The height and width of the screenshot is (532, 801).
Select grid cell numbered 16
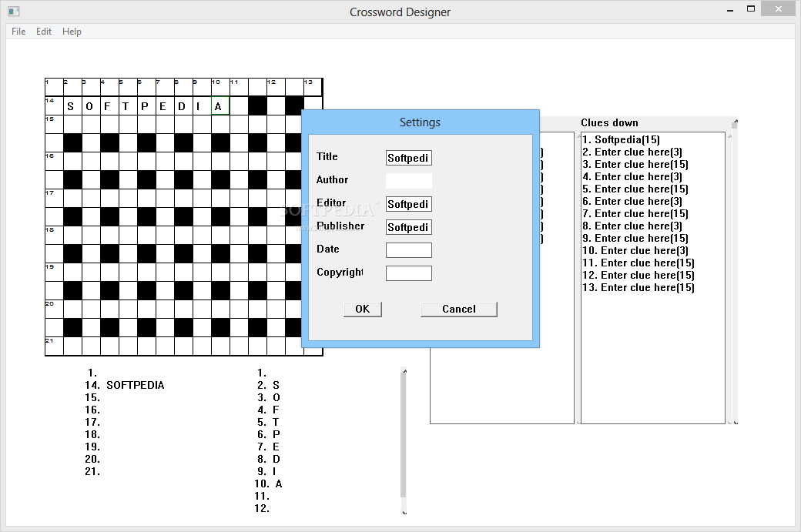pyautogui.click(x=54, y=162)
